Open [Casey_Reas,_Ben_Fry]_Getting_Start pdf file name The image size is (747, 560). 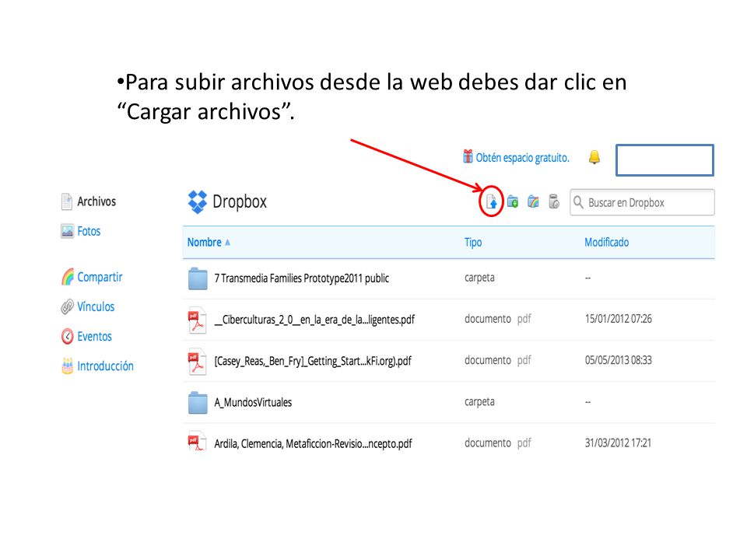(x=313, y=361)
